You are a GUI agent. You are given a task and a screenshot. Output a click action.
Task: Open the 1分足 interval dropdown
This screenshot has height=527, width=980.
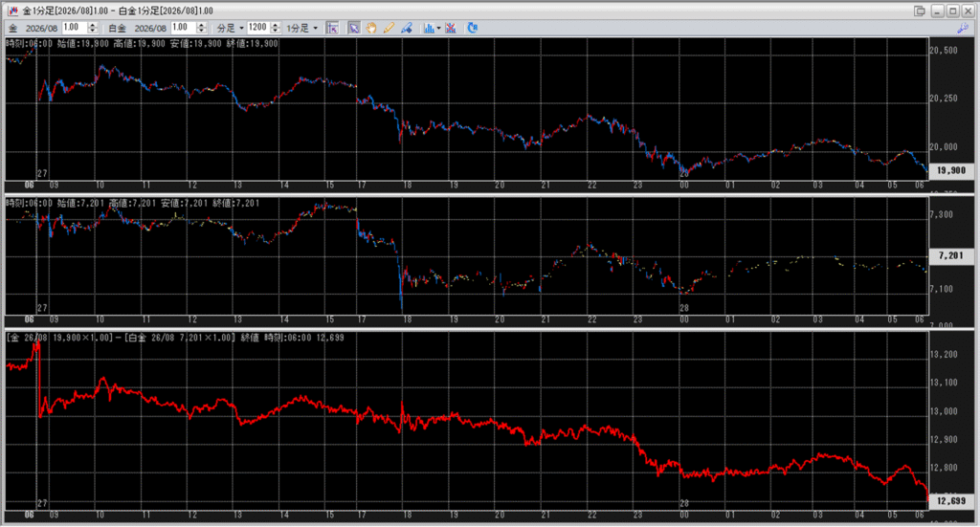coord(302,28)
